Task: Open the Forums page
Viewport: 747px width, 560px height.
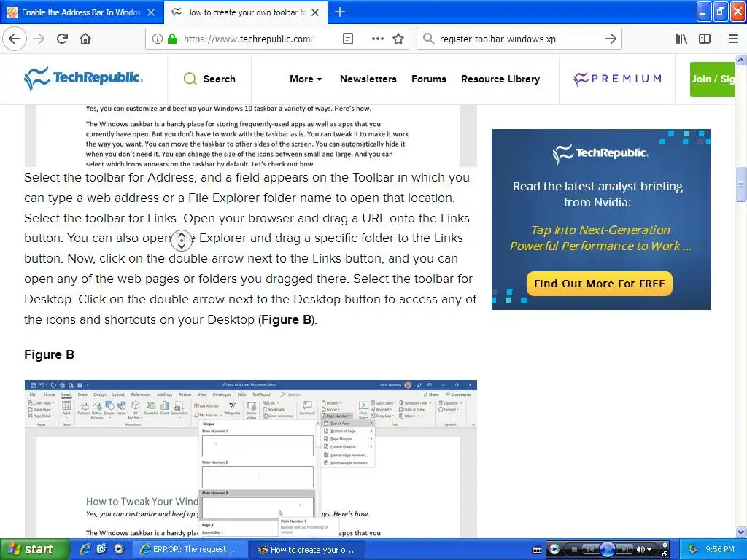Action: pyautogui.click(x=429, y=79)
